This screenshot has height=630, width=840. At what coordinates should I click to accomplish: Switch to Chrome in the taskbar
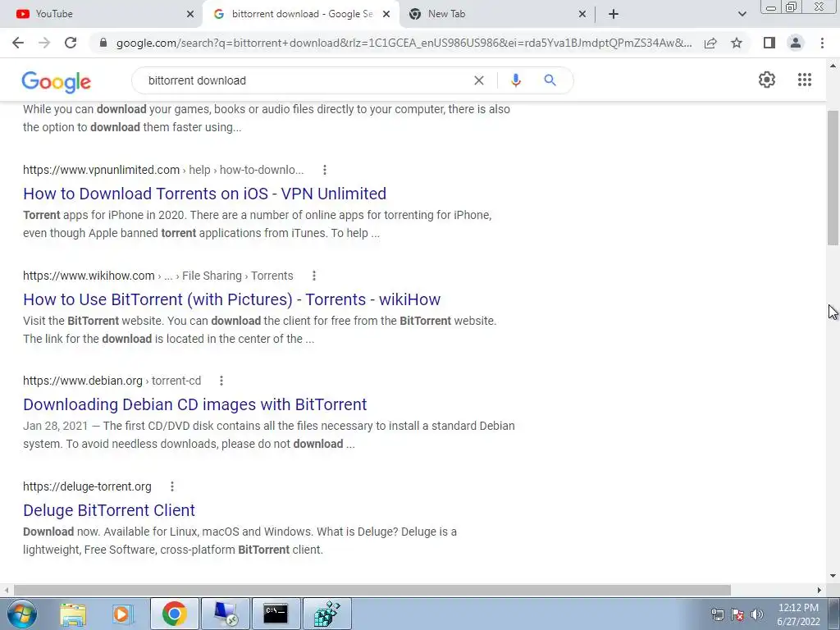[x=174, y=614]
